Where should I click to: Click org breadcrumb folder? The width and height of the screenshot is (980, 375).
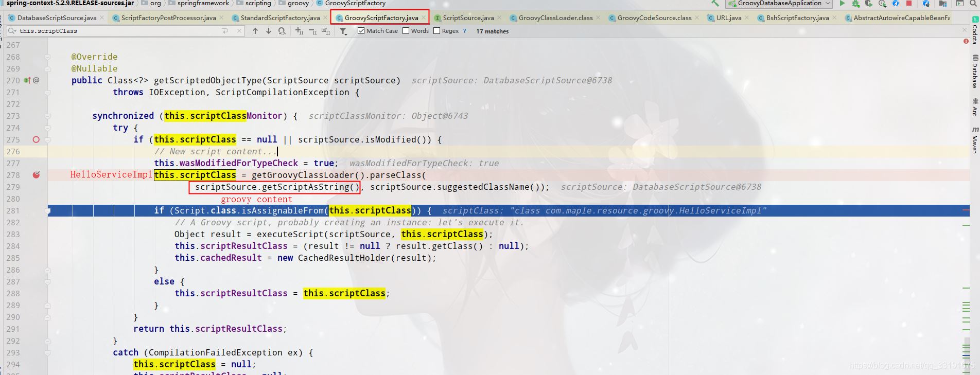pos(151,3)
